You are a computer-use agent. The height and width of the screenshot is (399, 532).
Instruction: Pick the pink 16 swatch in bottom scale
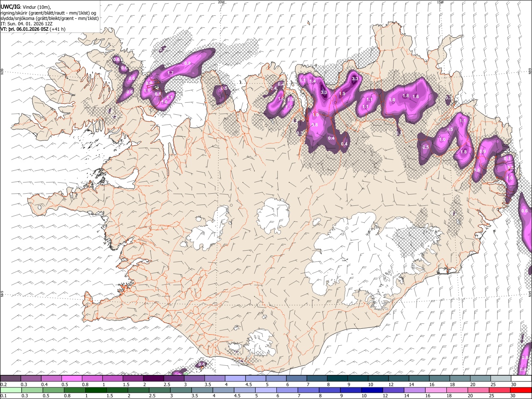pyautogui.click(x=436, y=390)
